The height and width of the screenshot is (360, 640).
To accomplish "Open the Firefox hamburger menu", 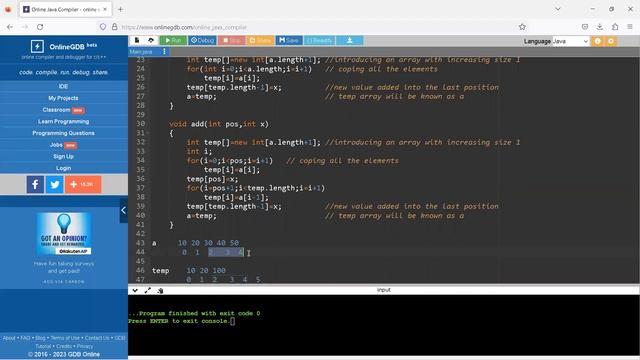I will pyautogui.click(x=630, y=27).
